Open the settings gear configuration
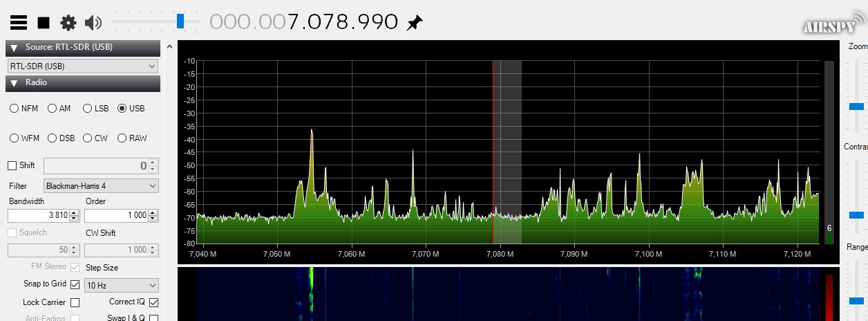Image resolution: width=868 pixels, height=321 pixels. point(68,23)
